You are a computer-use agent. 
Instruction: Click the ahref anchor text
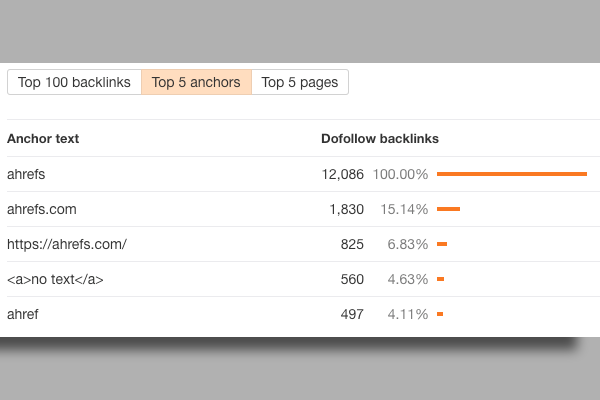coord(23,314)
